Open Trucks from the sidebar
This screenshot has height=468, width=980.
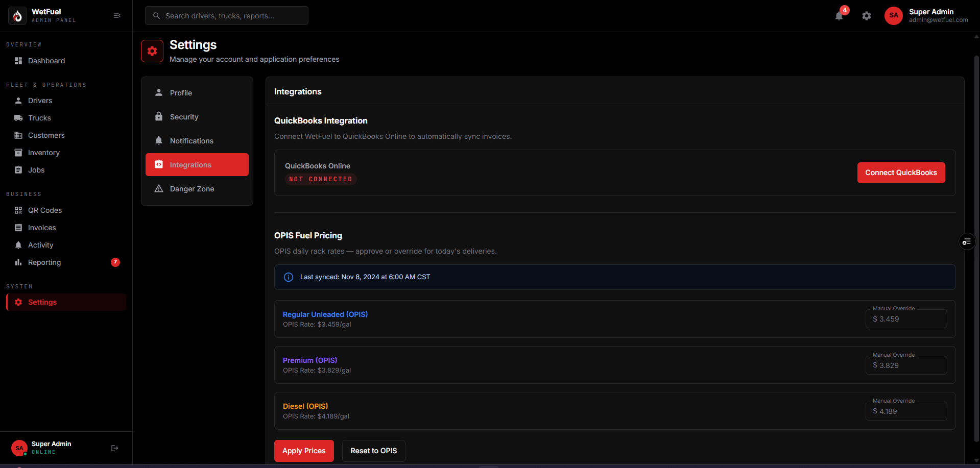(x=66, y=118)
